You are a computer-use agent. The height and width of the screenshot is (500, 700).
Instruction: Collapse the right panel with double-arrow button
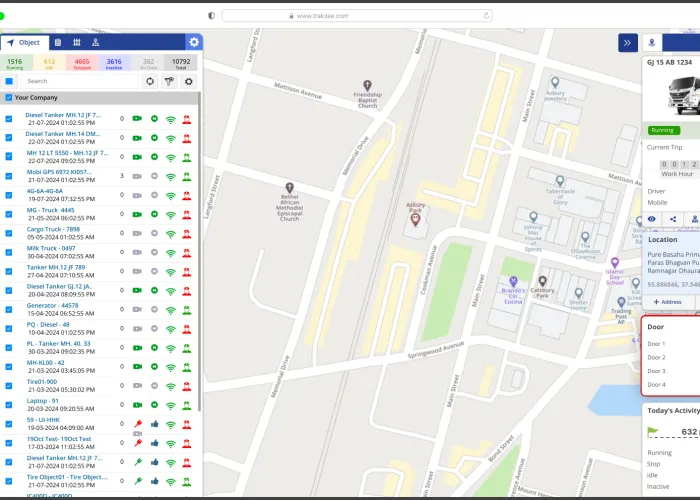pyautogui.click(x=627, y=42)
